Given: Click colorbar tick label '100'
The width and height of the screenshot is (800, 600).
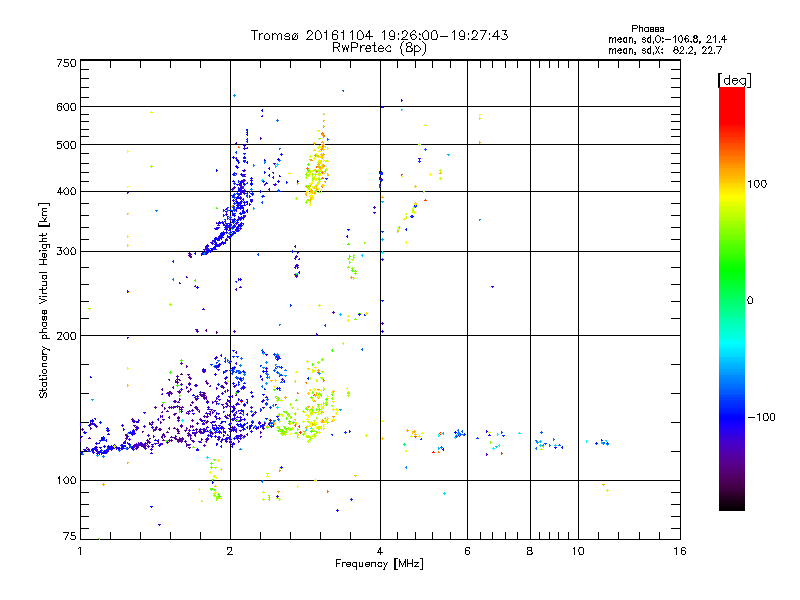Looking at the screenshot, I should pos(757,184).
